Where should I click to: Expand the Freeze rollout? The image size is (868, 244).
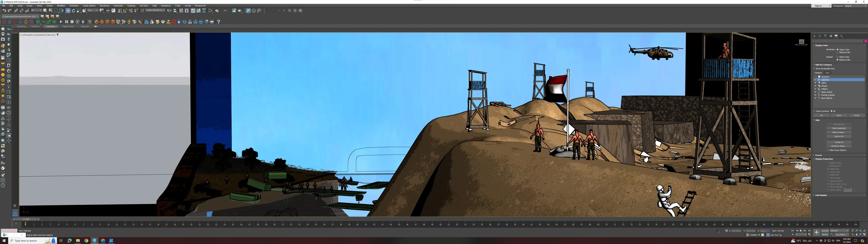[x=818, y=155]
